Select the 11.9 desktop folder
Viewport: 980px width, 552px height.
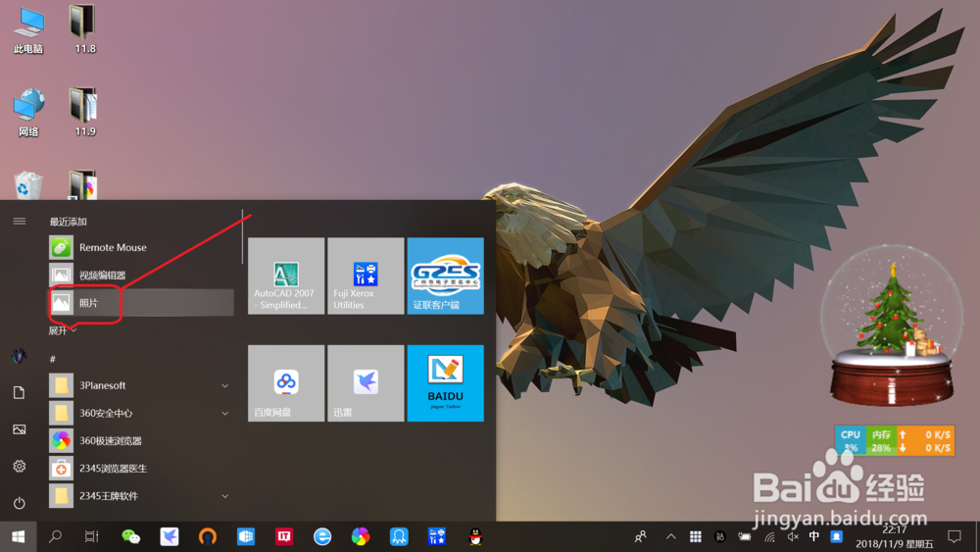(x=84, y=112)
